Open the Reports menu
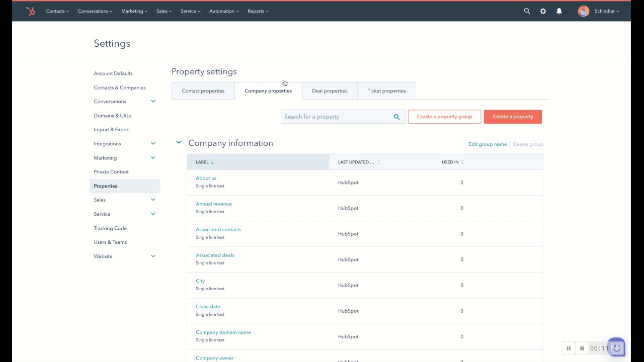This screenshot has height=362, width=644. click(258, 11)
